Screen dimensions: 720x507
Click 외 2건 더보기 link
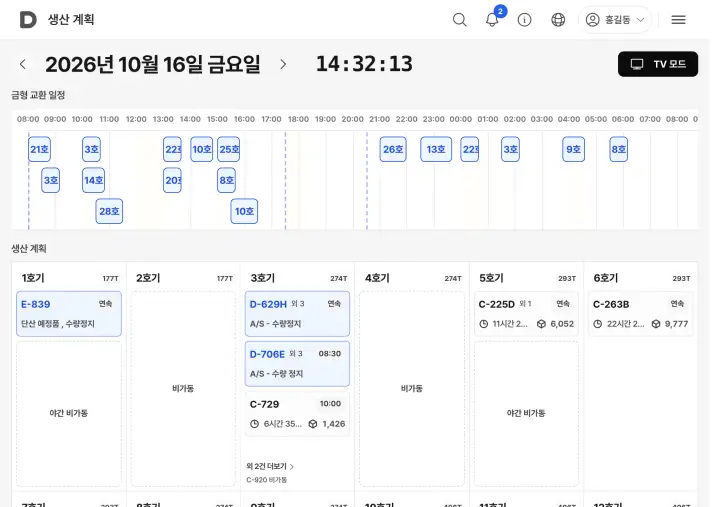(270, 466)
